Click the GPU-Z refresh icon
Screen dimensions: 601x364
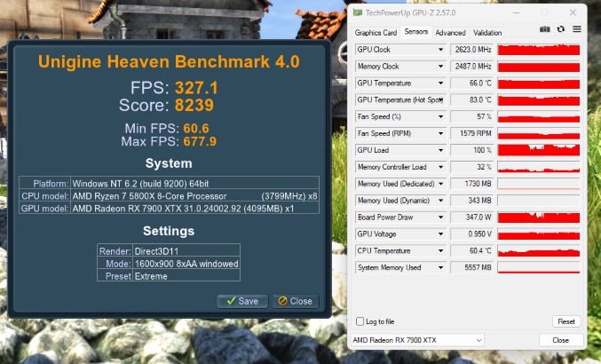(561, 29)
